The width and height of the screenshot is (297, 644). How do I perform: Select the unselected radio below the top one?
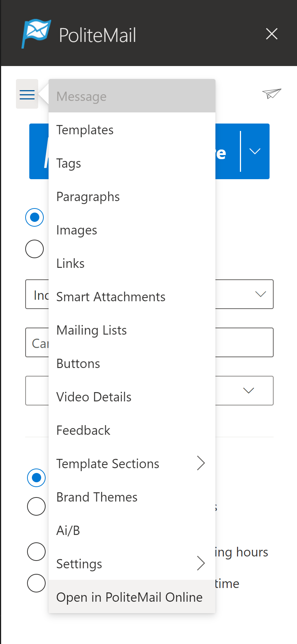(34, 249)
